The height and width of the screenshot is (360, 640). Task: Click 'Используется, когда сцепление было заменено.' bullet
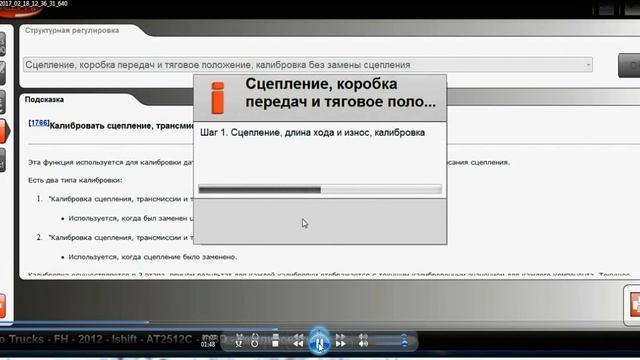click(x=153, y=257)
